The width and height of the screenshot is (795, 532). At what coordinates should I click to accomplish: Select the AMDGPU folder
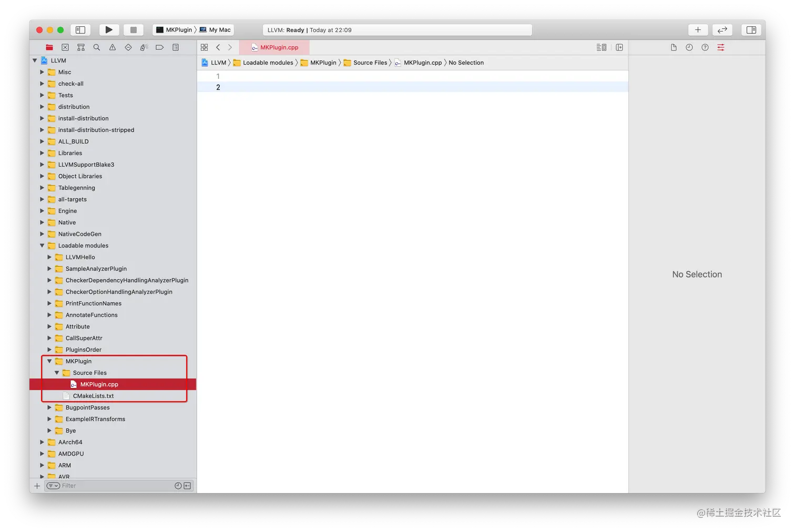pyautogui.click(x=113, y=454)
